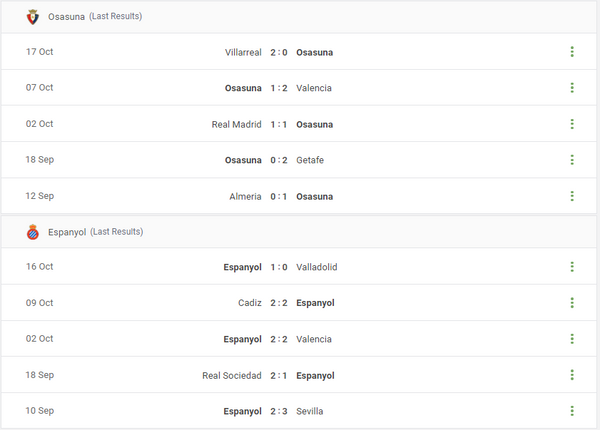Click the Espanyol club crest icon

tap(33, 232)
